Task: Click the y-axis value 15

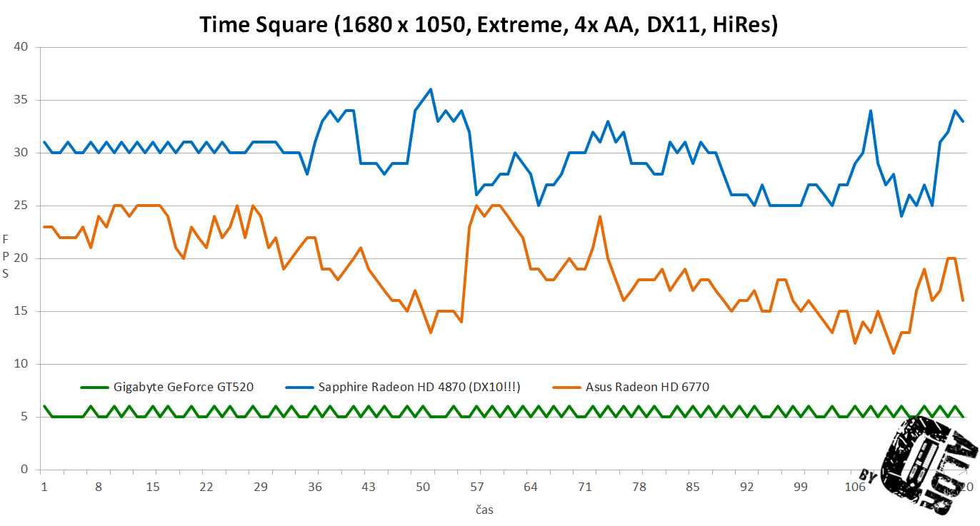Action: pos(21,311)
